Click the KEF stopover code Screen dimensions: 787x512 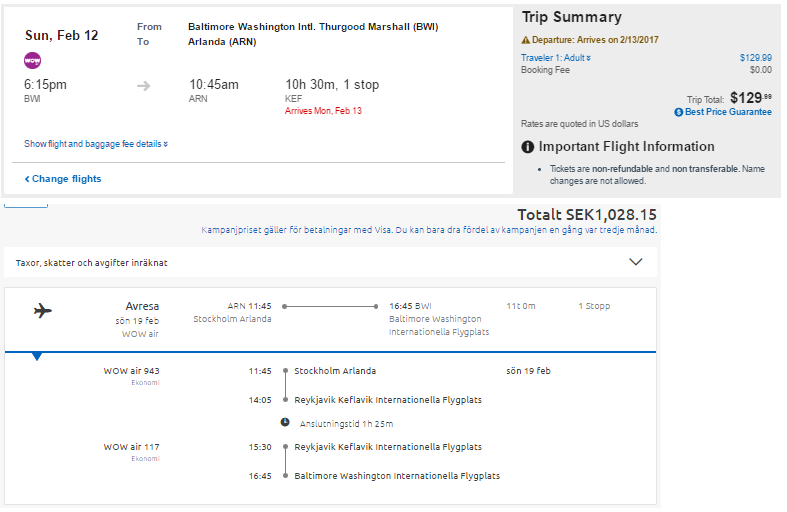point(294,99)
